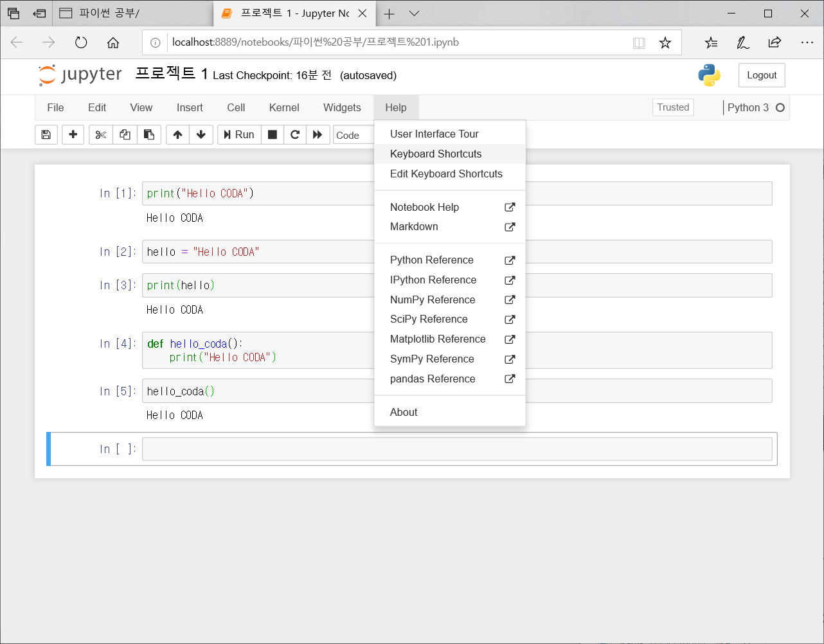Click external link icon beside Notebook Help
Image resolution: width=824 pixels, height=644 pixels.
click(510, 207)
